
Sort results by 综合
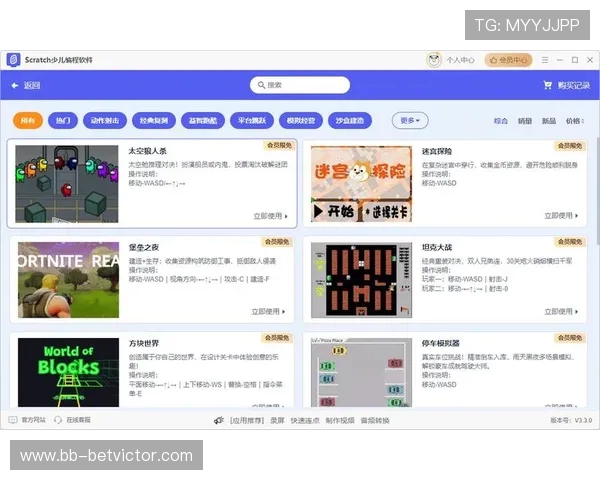pyautogui.click(x=501, y=121)
